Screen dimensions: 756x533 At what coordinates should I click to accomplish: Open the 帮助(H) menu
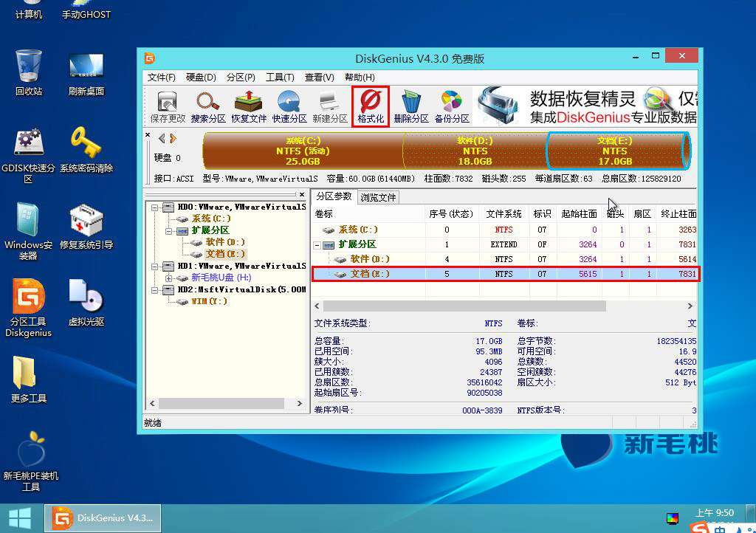point(360,77)
